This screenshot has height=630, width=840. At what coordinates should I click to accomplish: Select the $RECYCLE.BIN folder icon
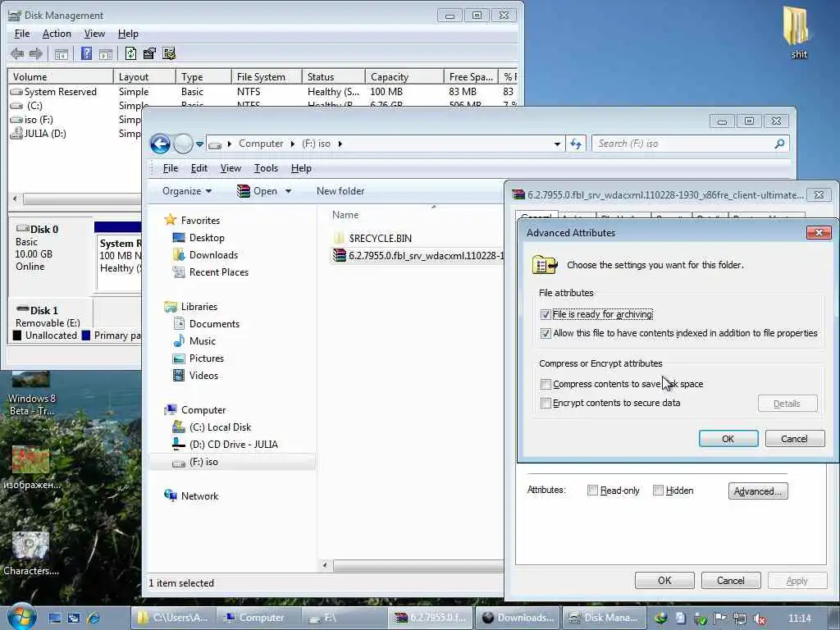(x=339, y=238)
